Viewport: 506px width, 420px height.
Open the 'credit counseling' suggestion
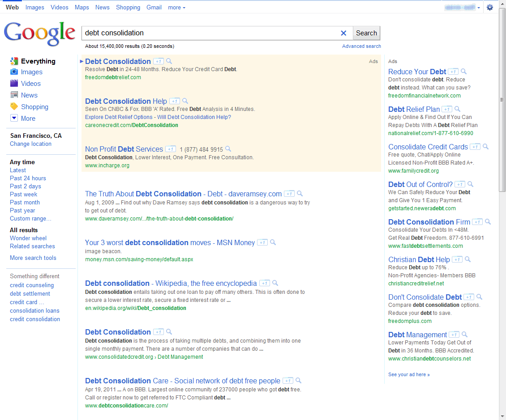pyautogui.click(x=32, y=285)
